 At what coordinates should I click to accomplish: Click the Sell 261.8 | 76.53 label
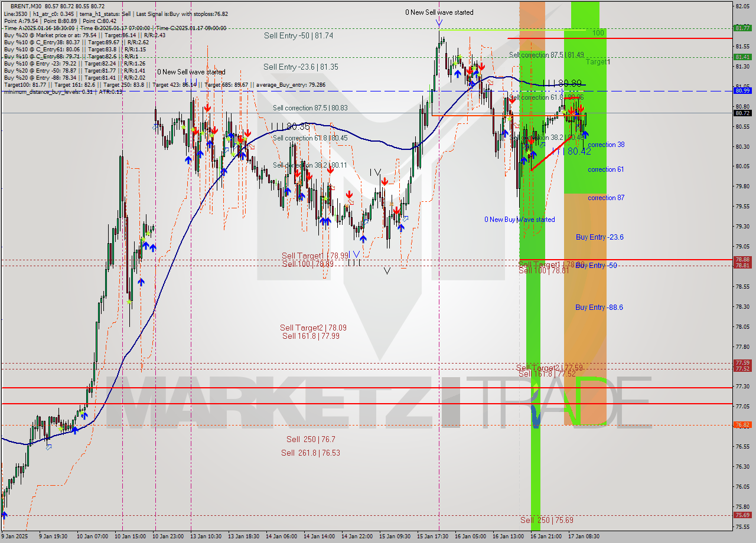click(x=311, y=453)
